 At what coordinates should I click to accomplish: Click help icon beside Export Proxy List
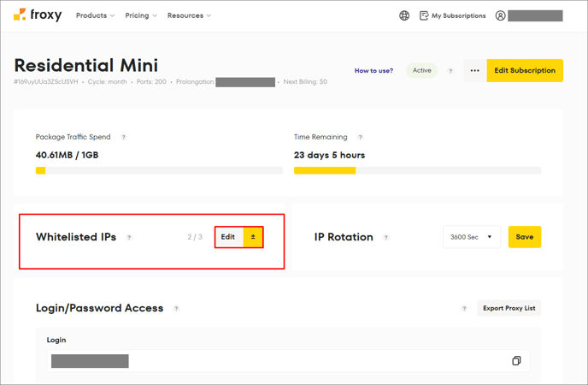click(x=464, y=309)
